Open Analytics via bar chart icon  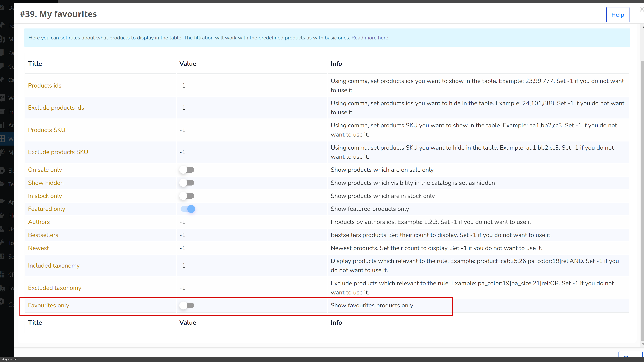[x=2, y=125]
